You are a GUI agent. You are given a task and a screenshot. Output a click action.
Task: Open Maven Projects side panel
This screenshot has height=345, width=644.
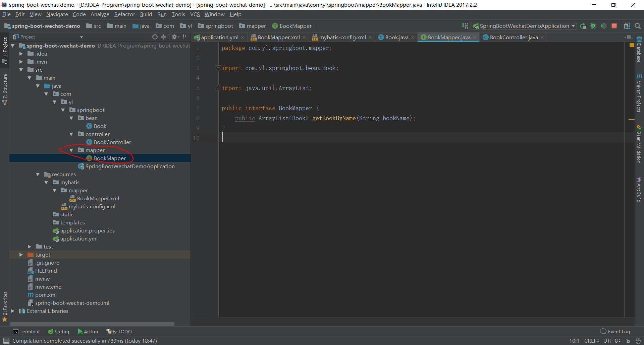click(x=639, y=93)
